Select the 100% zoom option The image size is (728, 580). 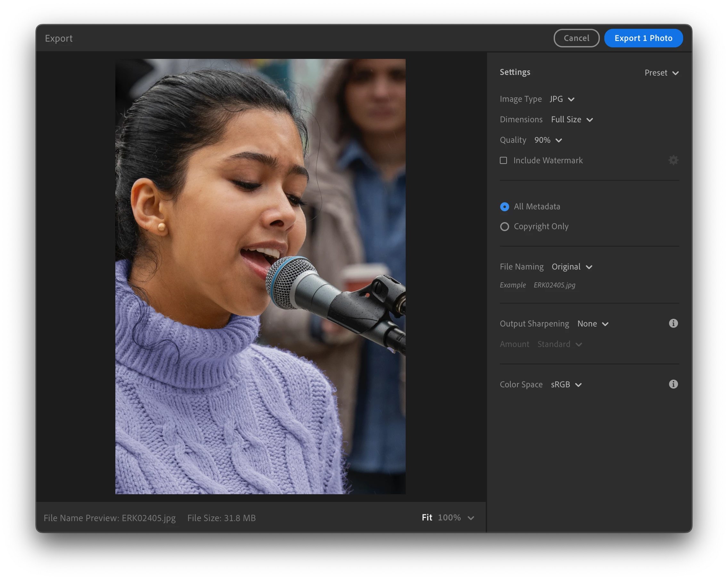click(449, 517)
